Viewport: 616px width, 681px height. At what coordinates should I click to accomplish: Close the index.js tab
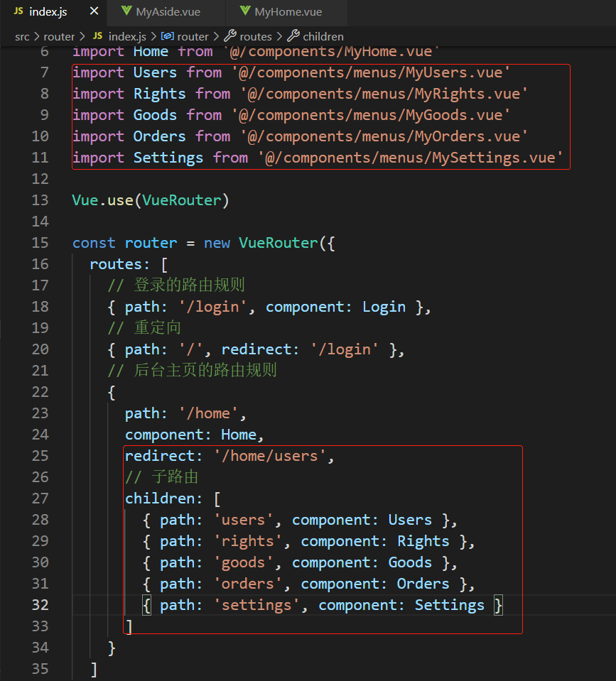94,11
